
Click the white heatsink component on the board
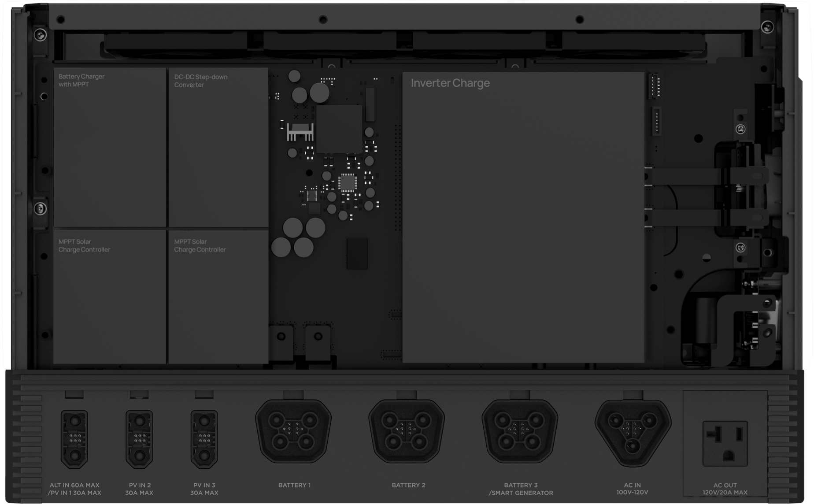pos(300,132)
